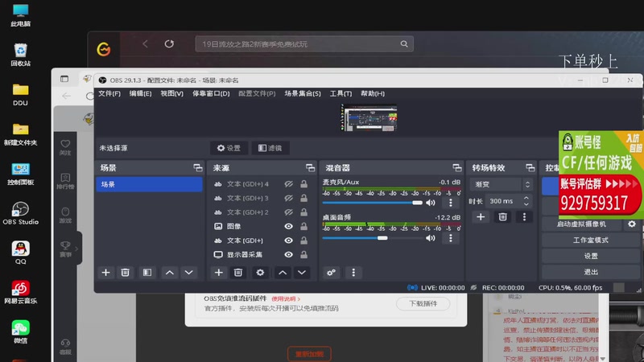Hide the 图像 source
The height and width of the screenshot is (362, 644).
coord(289,226)
